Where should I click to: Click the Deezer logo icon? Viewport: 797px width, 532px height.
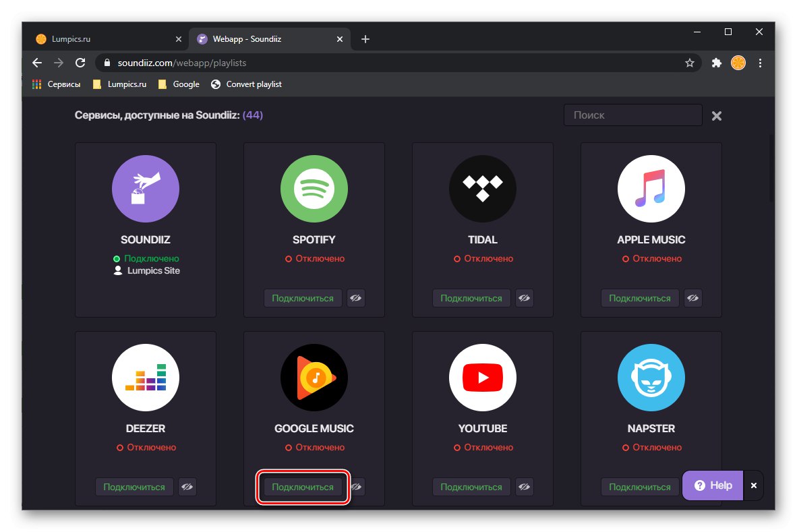coord(146,378)
